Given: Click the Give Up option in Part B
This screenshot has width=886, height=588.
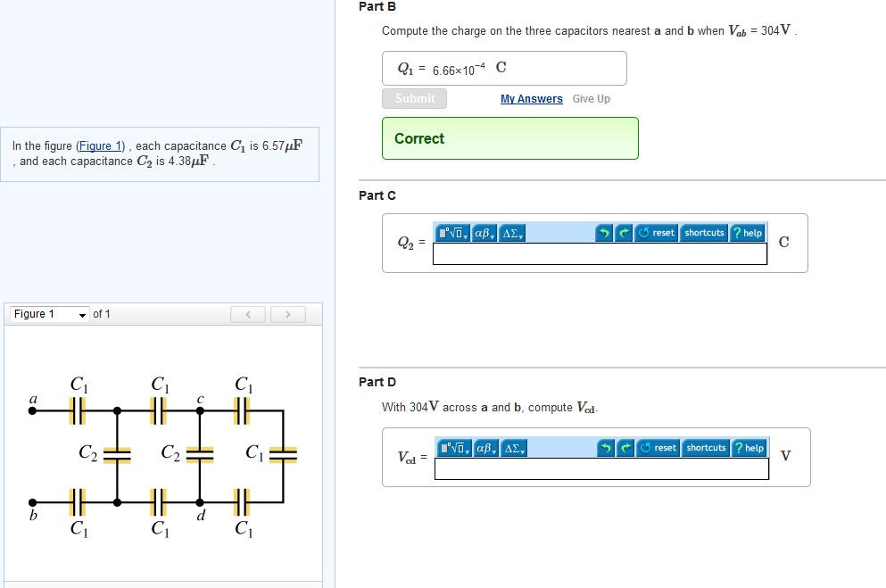Looking at the screenshot, I should click(591, 98).
